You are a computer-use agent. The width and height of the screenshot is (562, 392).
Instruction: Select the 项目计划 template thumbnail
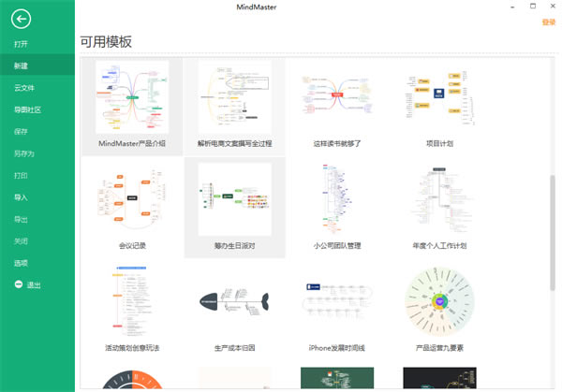(439, 97)
